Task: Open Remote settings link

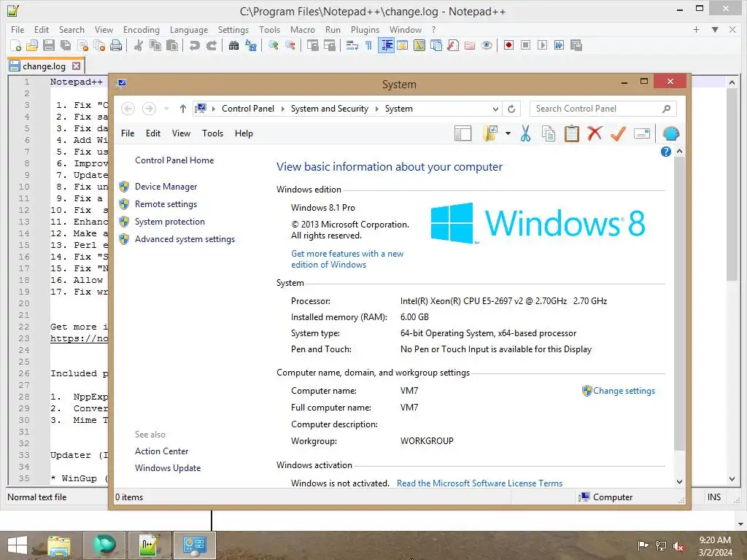Action: 166,204
